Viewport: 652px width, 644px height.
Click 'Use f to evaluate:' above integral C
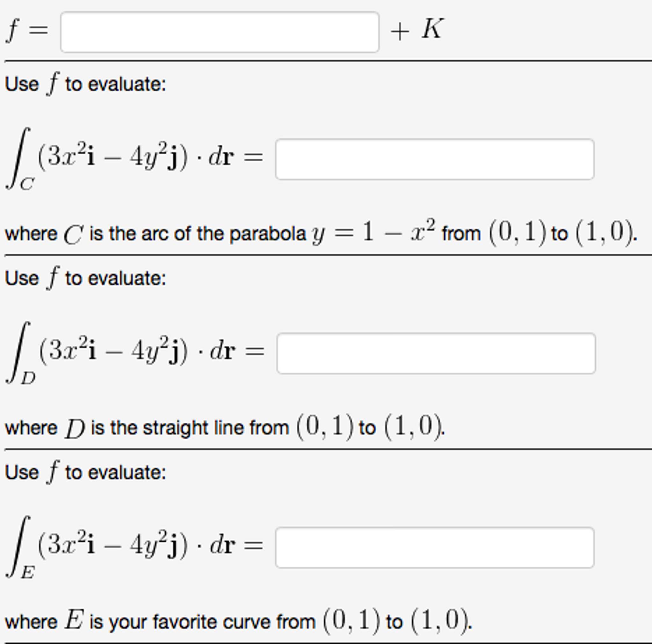click(x=86, y=84)
